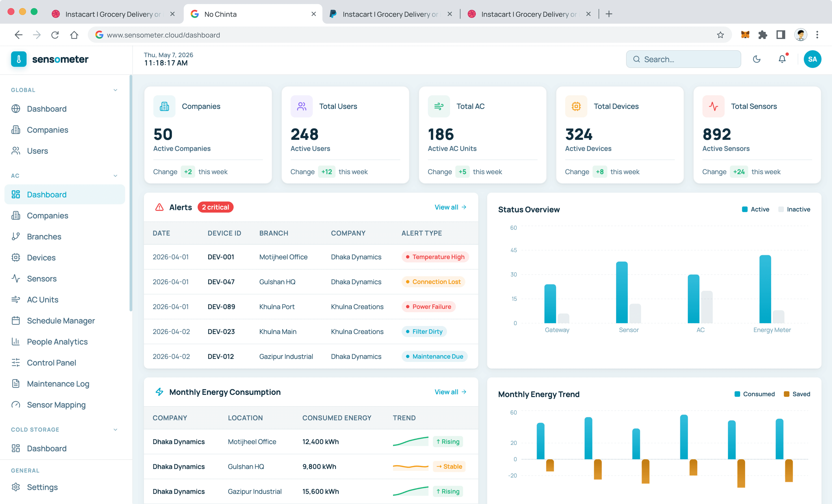Screen dimensions: 832x504
Task: Click the Monthly Energy Consumption lightning icon
Action: coord(159,392)
